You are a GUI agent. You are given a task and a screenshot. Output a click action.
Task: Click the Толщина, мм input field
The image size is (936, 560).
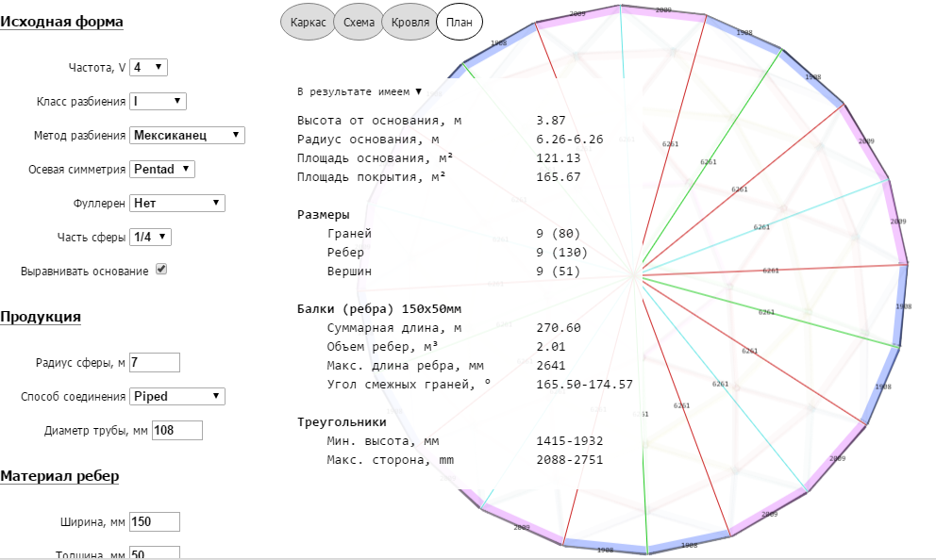155,553
